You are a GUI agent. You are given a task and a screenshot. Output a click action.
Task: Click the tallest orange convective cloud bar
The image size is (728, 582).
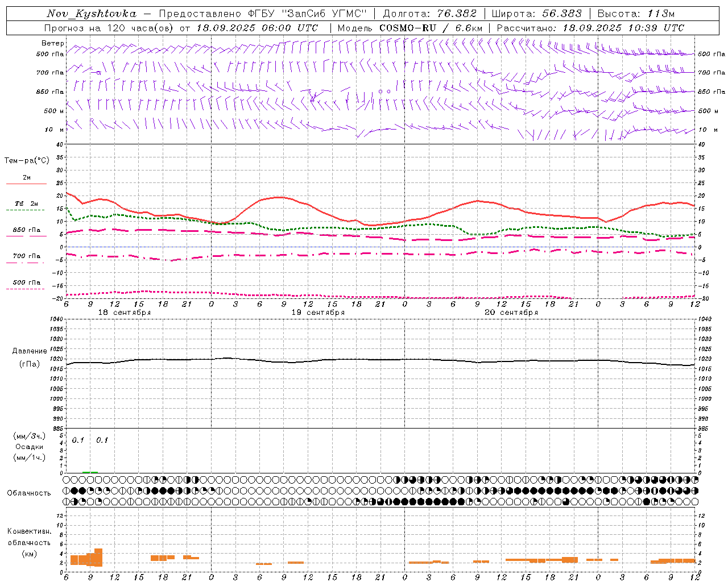click(x=98, y=558)
